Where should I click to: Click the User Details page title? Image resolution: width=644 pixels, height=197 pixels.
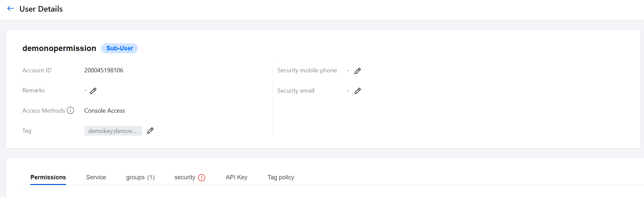coord(41,9)
